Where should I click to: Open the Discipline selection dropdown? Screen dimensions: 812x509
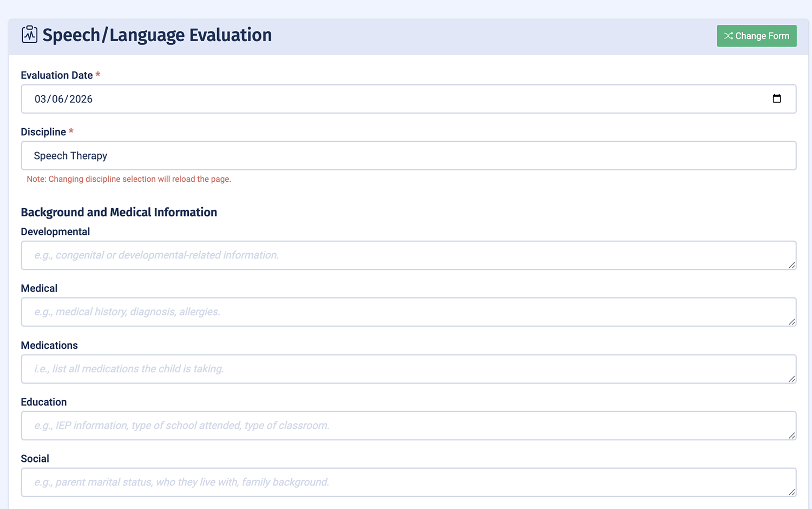pos(409,156)
